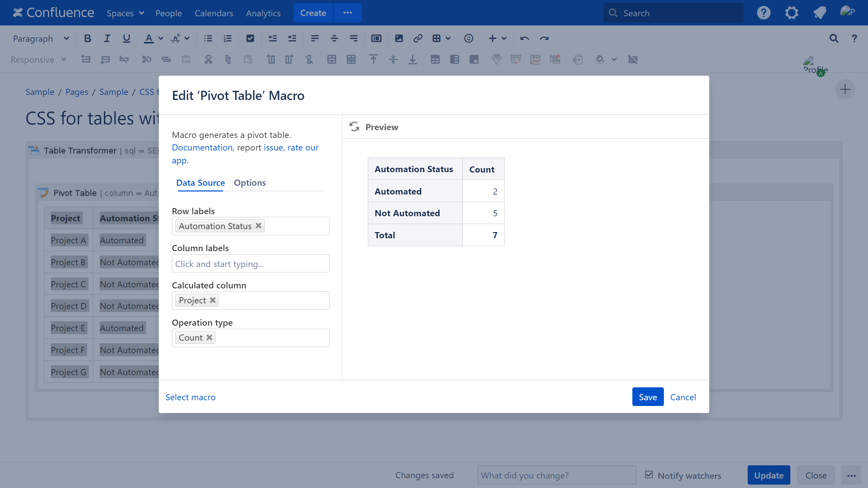Click the Save button

point(648,397)
